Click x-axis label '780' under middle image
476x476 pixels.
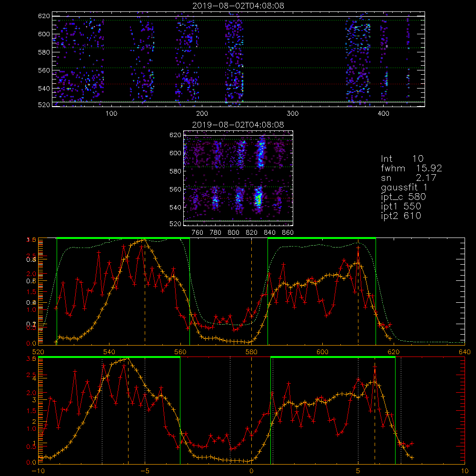[x=216, y=233]
